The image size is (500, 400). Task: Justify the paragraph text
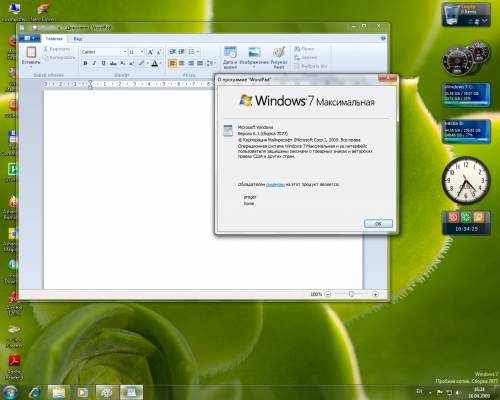coord(200,63)
